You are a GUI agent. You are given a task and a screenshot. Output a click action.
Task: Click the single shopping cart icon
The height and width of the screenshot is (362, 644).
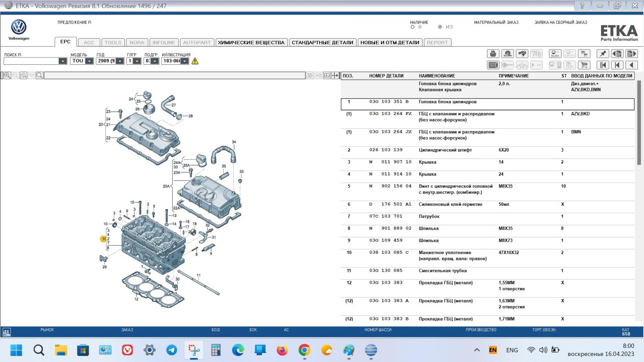coord(584,65)
